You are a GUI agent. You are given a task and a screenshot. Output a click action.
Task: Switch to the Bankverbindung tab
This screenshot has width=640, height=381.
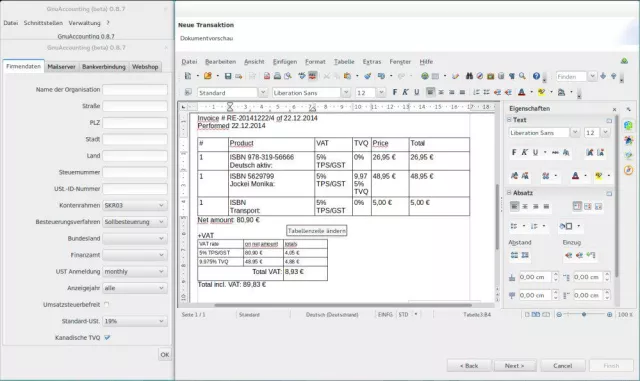pos(104,67)
